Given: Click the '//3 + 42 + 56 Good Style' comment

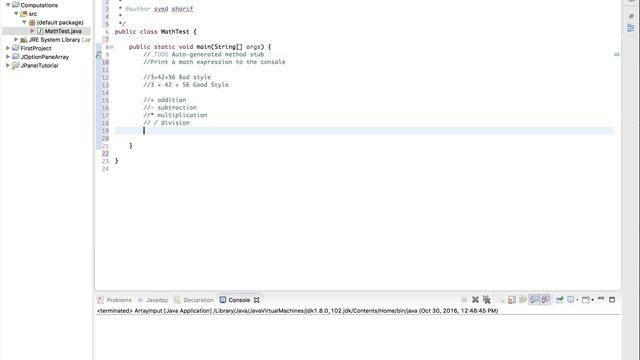Looking at the screenshot, I should 186,85.
